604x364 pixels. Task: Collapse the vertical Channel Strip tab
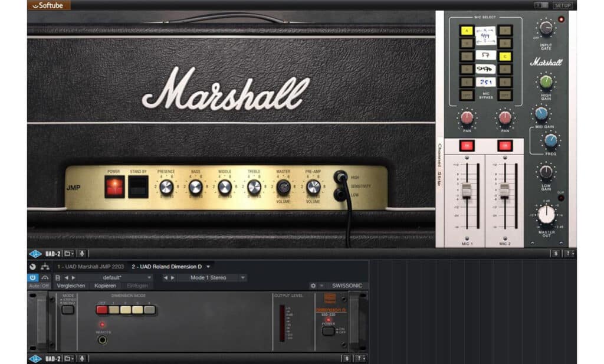tap(439, 164)
